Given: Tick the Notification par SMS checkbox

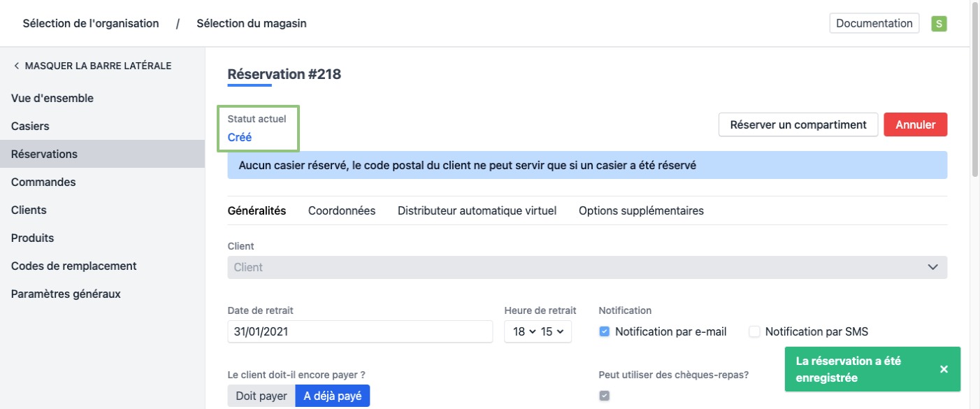Looking at the screenshot, I should (x=754, y=331).
